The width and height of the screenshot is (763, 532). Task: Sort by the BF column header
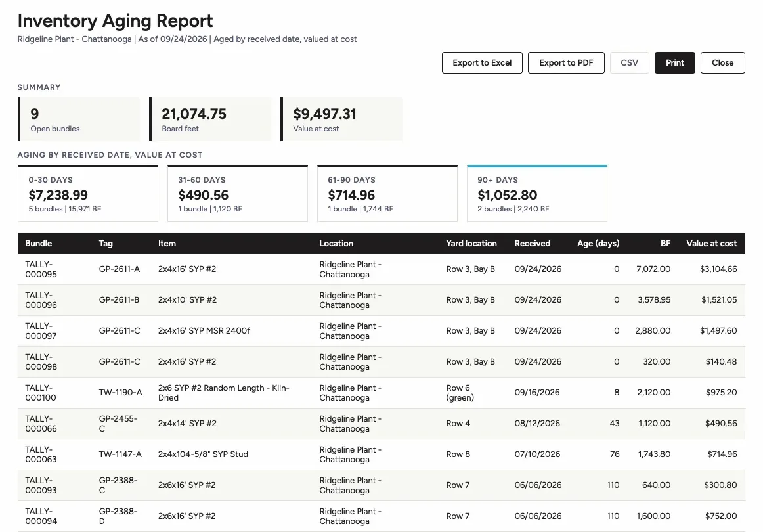pyautogui.click(x=665, y=244)
